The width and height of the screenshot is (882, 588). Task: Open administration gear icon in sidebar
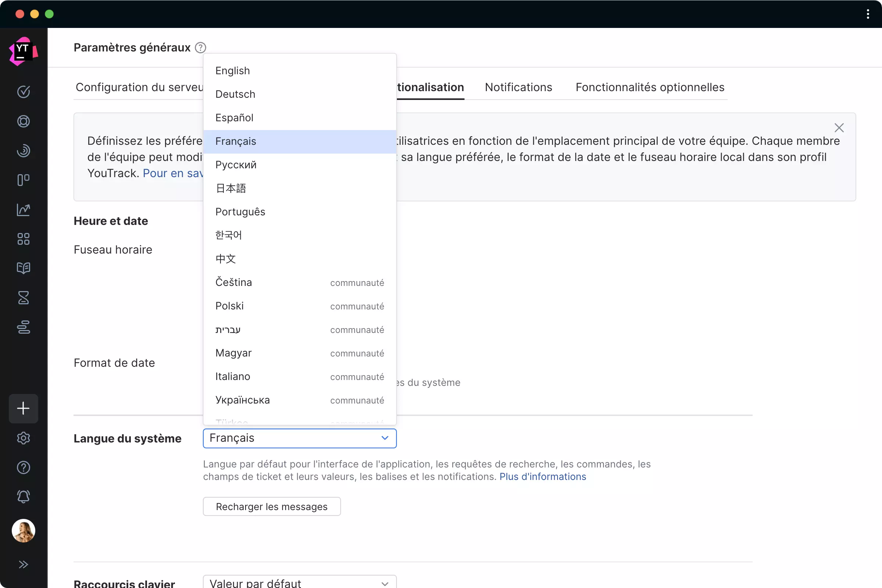click(x=23, y=438)
